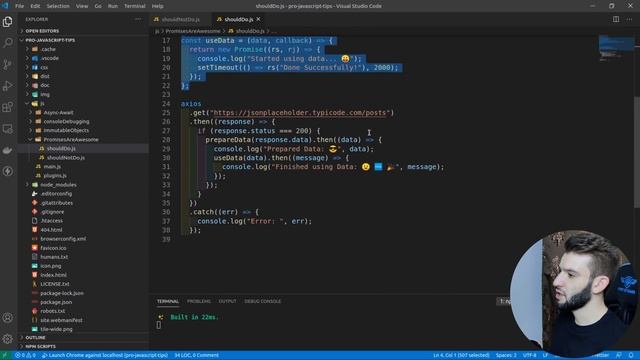Expand the .vscode folder
The image size is (640, 360).
(83, 58)
